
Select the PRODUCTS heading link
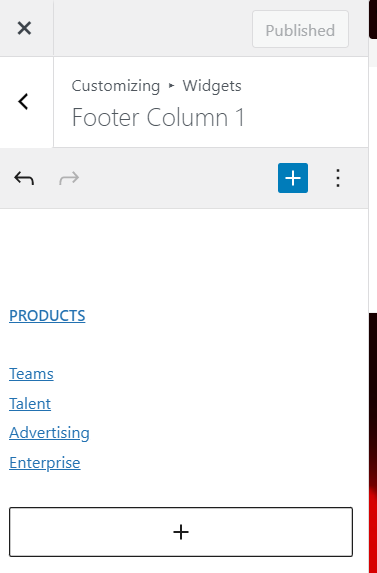[47, 316]
